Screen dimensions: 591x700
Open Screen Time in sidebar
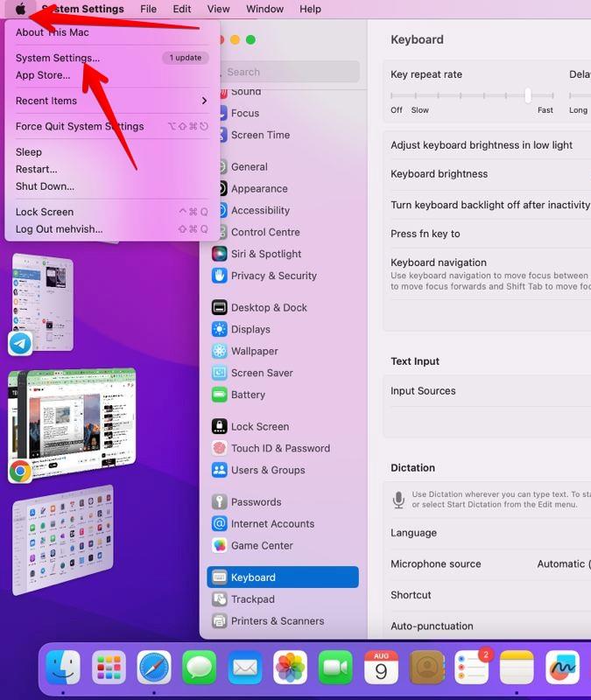[260, 135]
